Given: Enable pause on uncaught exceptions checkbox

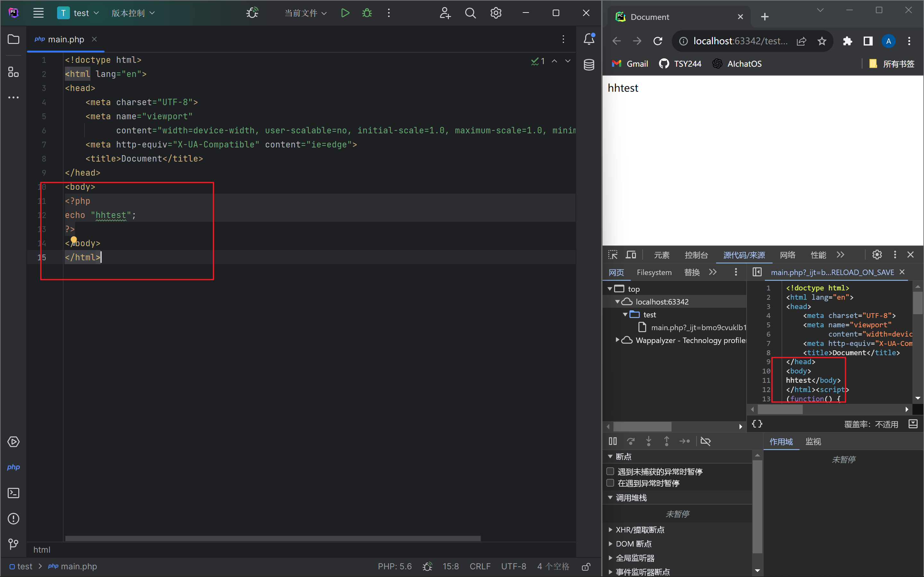Looking at the screenshot, I should [611, 471].
